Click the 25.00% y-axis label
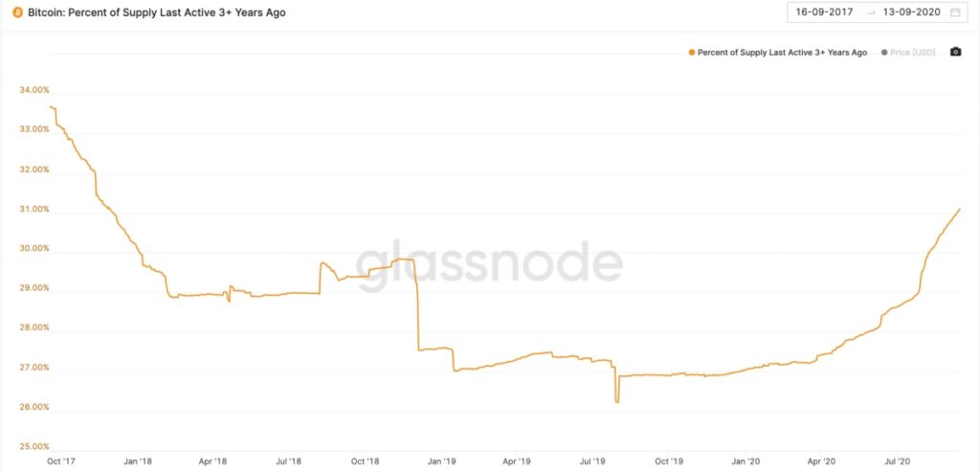 click(x=34, y=447)
